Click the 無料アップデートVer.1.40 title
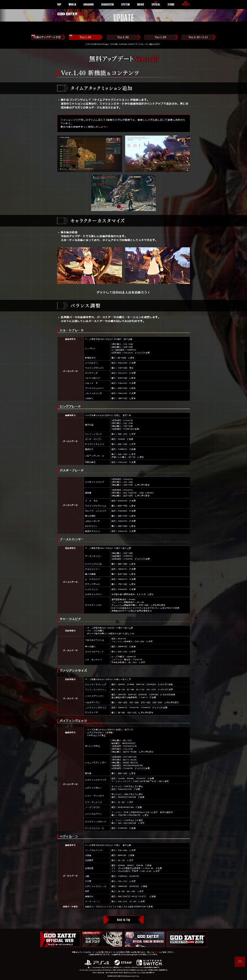 [x=123, y=59]
